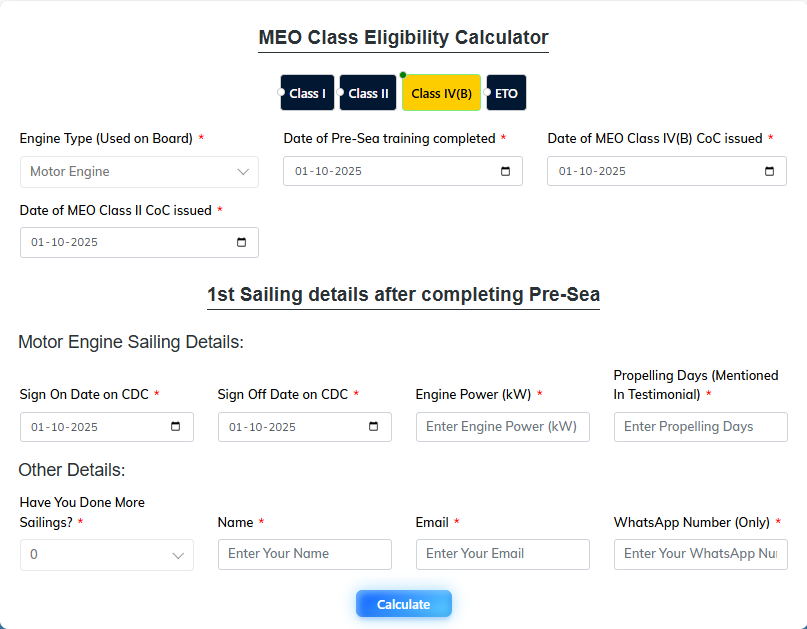
Task: Select the highlighted Class IV(B) option
Action: tap(441, 93)
